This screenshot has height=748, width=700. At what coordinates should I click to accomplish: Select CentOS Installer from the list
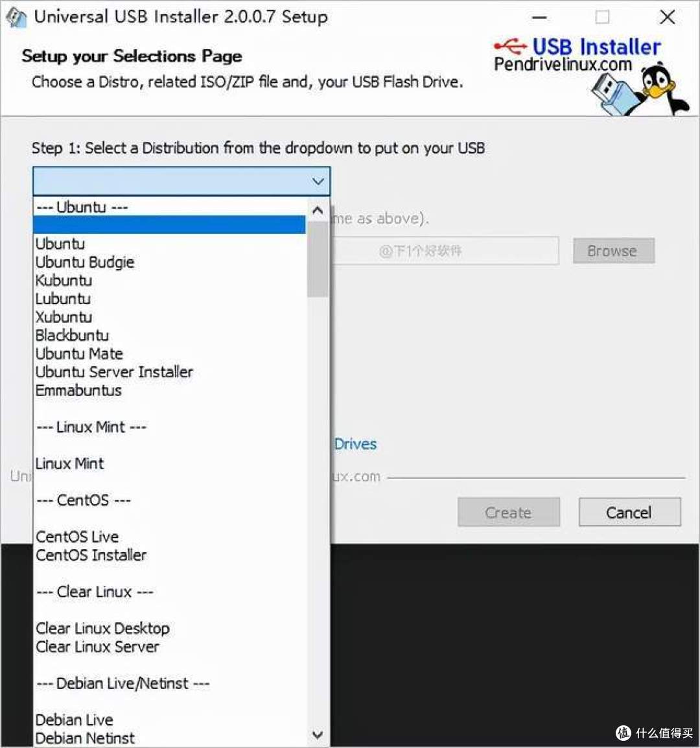(169, 555)
